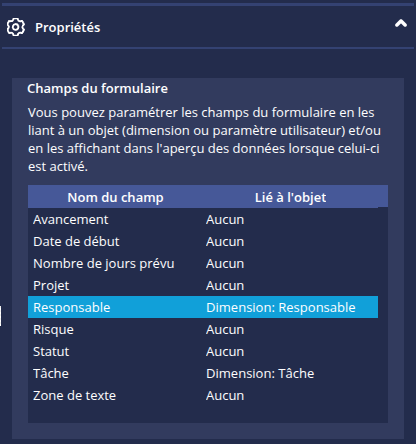Select the Projet field row
Image resolution: width=416 pixels, height=444 pixels.
pyautogui.click(x=203, y=286)
